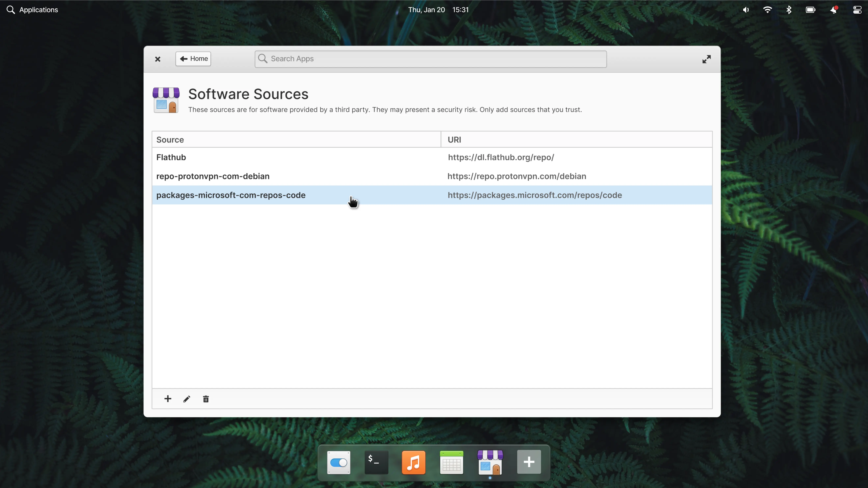
Task: Open the sound volume indicator
Action: coord(746,10)
